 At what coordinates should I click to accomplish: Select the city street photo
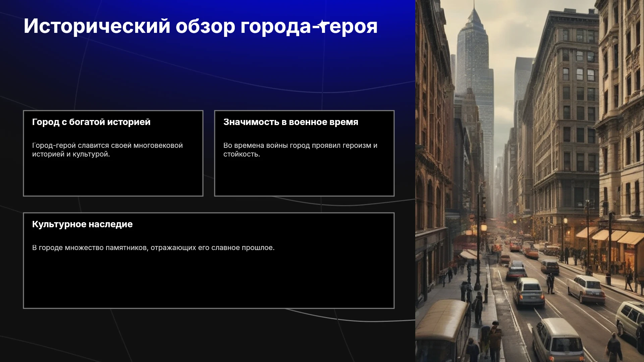click(x=530, y=181)
